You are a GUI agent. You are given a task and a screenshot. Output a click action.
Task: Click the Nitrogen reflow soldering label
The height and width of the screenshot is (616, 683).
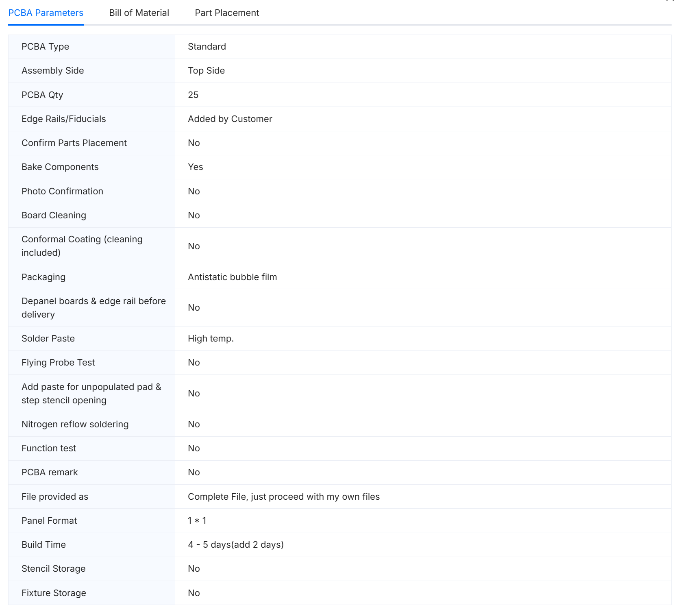(75, 424)
